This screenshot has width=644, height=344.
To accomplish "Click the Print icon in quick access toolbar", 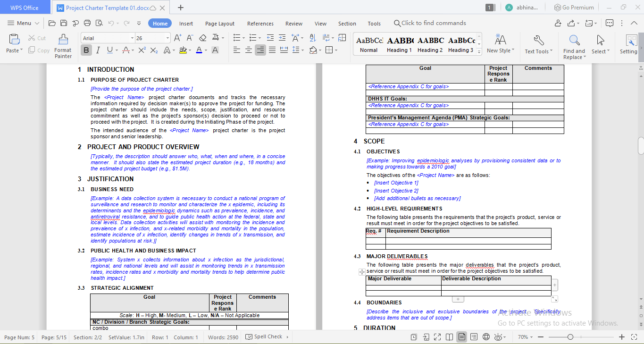I will 87,23.
